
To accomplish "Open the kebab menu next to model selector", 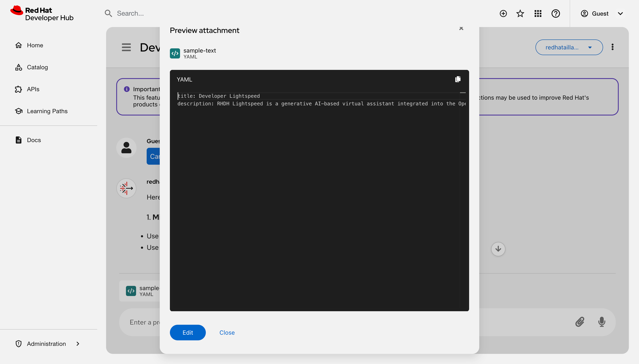I will [x=612, y=47].
